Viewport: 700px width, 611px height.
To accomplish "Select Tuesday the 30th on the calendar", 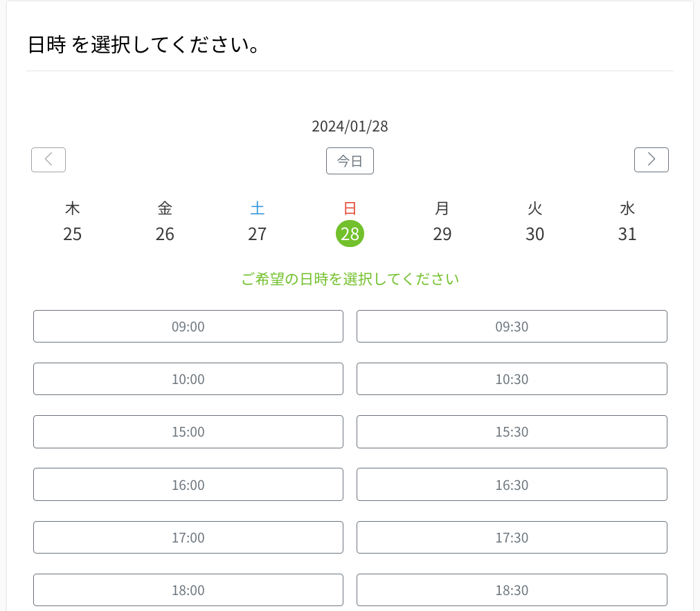I will [535, 234].
